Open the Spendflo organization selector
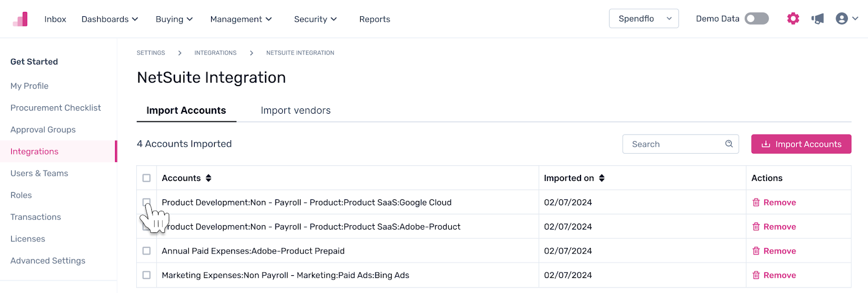This screenshot has width=868, height=293. pyautogui.click(x=644, y=18)
